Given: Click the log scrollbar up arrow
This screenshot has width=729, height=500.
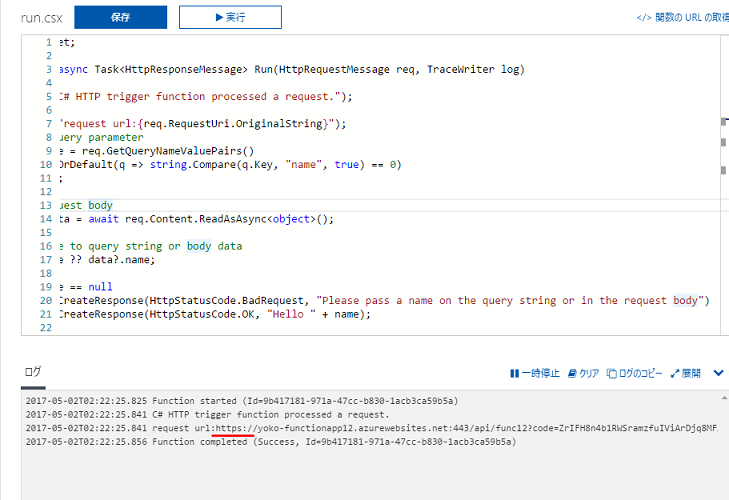Looking at the screenshot, I should (724, 398).
